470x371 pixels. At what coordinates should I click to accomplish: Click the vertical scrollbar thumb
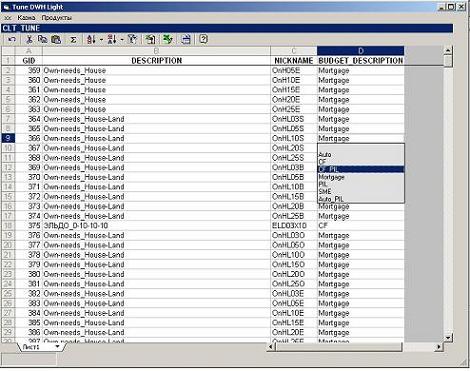pyautogui.click(x=448, y=61)
